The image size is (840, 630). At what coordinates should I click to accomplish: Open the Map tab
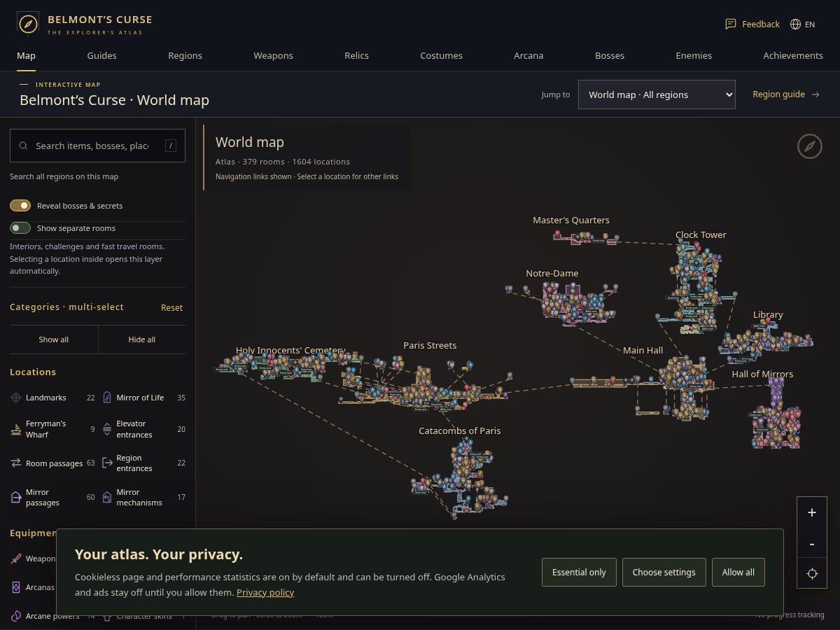pyautogui.click(x=26, y=55)
